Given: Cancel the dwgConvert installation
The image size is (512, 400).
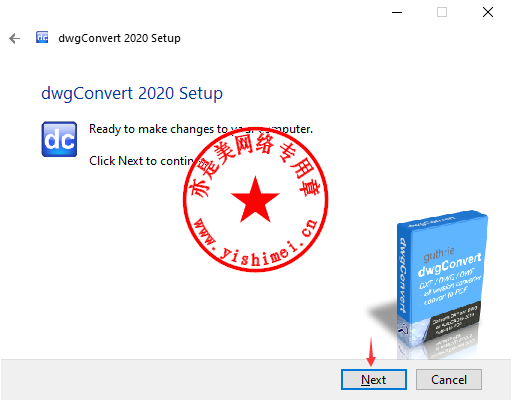Looking at the screenshot, I should (x=449, y=379).
